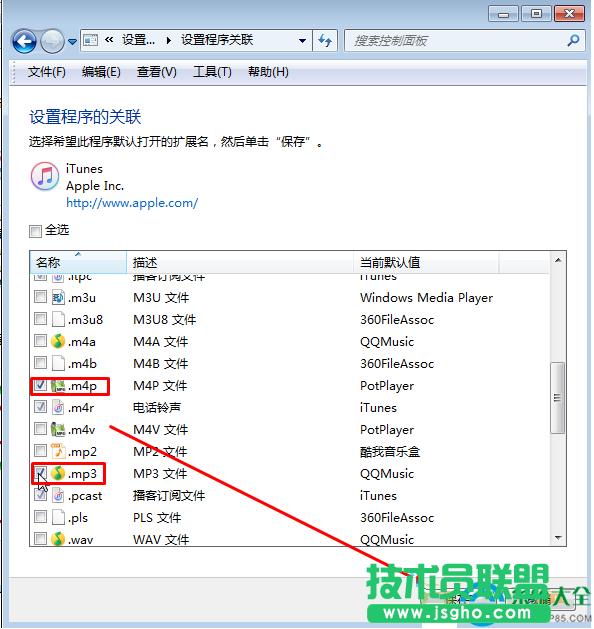This screenshot has width=594, height=629.
Task: Click the breadcrumb arrow after 设置...
Action: coord(168,41)
